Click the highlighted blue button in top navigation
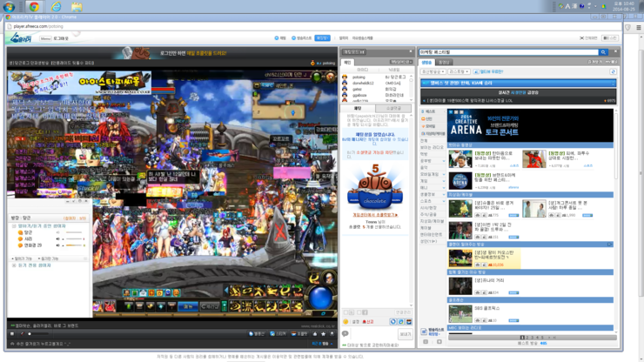This screenshot has width=644, height=362. click(322, 37)
